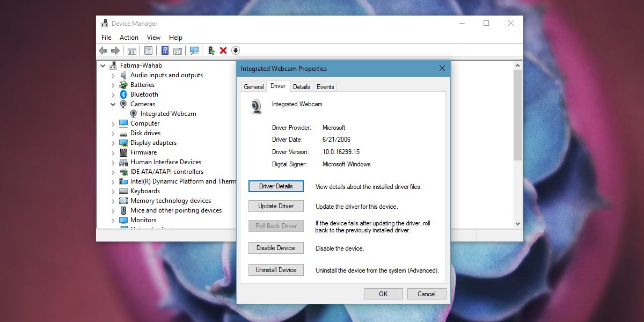Click the blue Help question mark icon

[x=165, y=50]
